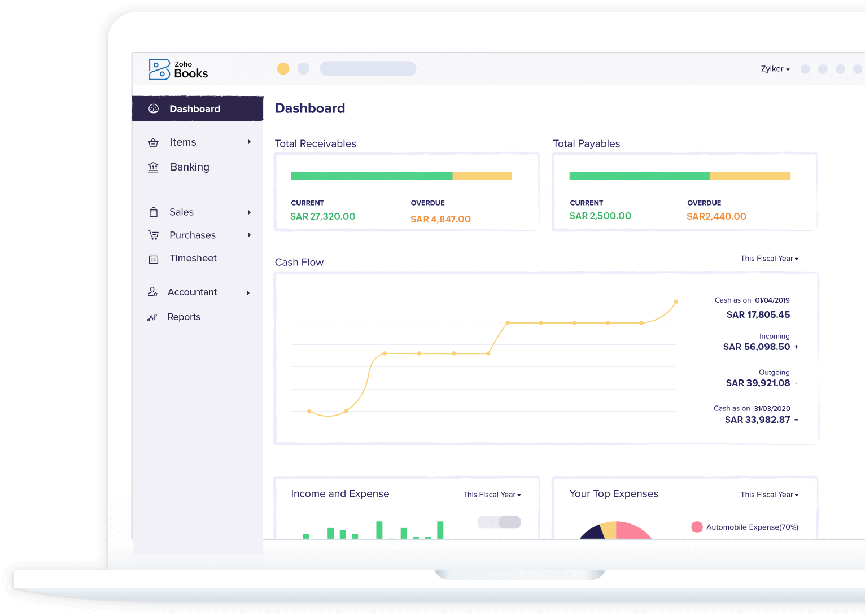Open the Zylker organization dropdown
865x616 pixels.
pyautogui.click(x=775, y=69)
